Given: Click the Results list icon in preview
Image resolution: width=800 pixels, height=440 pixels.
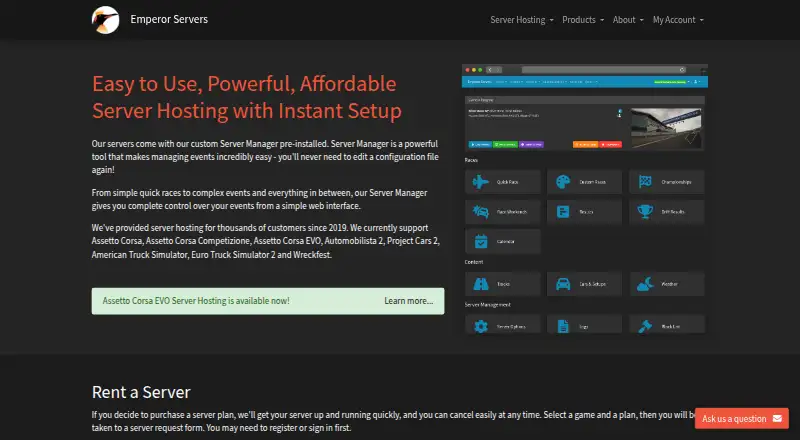Looking at the screenshot, I should pos(563,211).
